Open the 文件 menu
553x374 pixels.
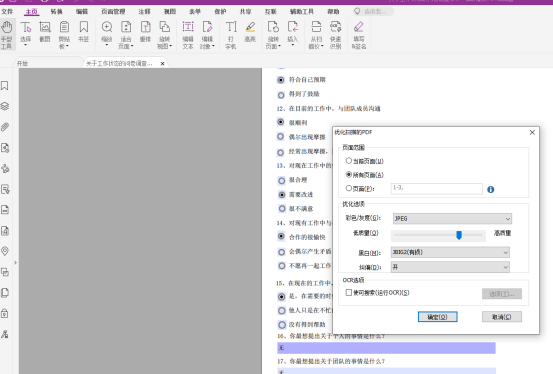coord(7,12)
